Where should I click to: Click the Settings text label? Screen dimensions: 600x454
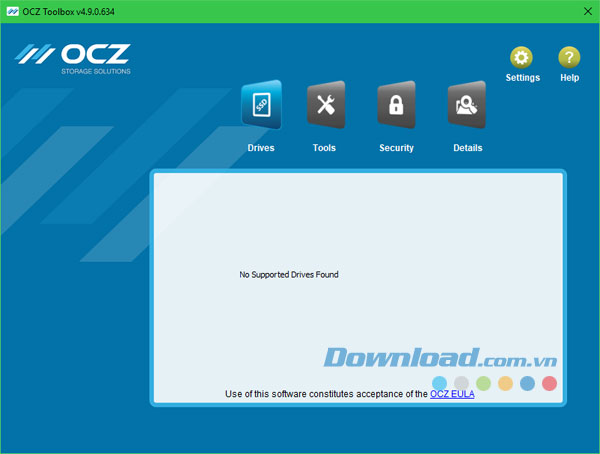[x=523, y=78]
